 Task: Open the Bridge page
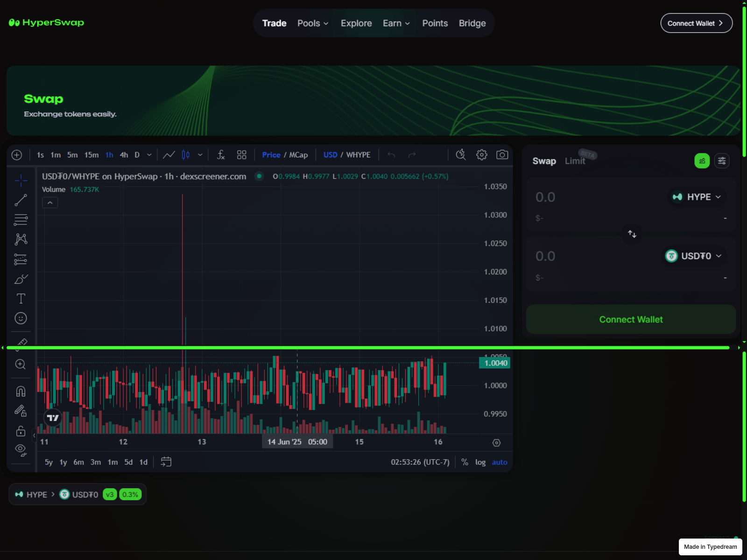coord(472,23)
